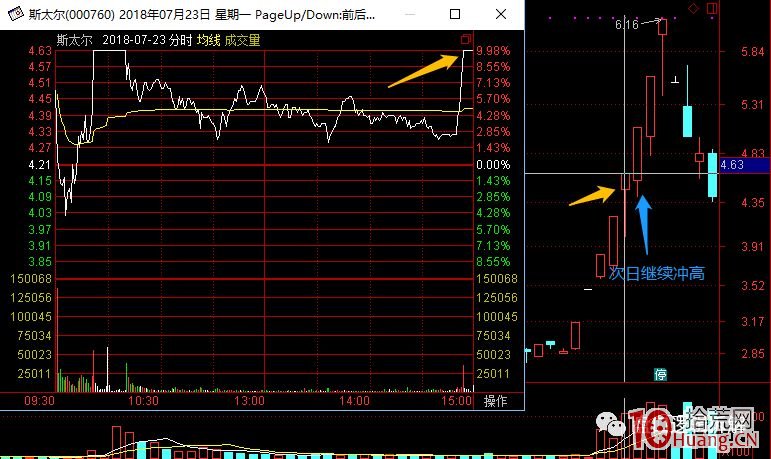Select the topmost red candle near 6.16
The height and width of the screenshot is (459, 771).
pos(662,27)
